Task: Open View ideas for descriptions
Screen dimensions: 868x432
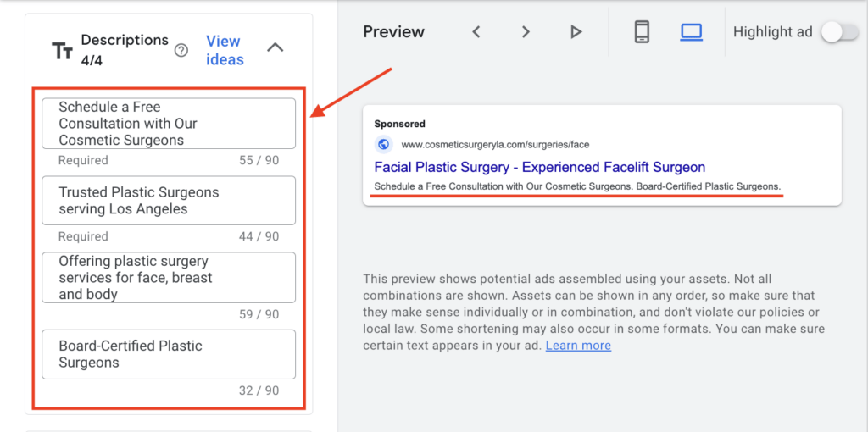Action: coord(225,50)
